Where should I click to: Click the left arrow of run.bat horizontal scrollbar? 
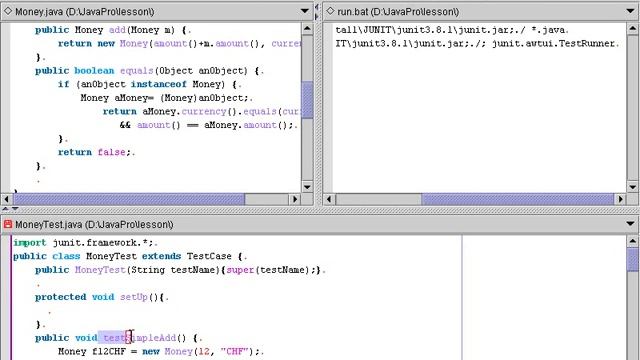(x=329, y=199)
